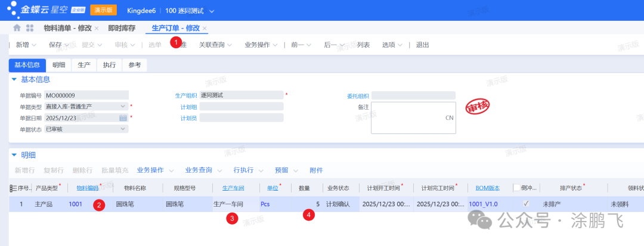Switch to the 即时库存 tab

[121, 28]
